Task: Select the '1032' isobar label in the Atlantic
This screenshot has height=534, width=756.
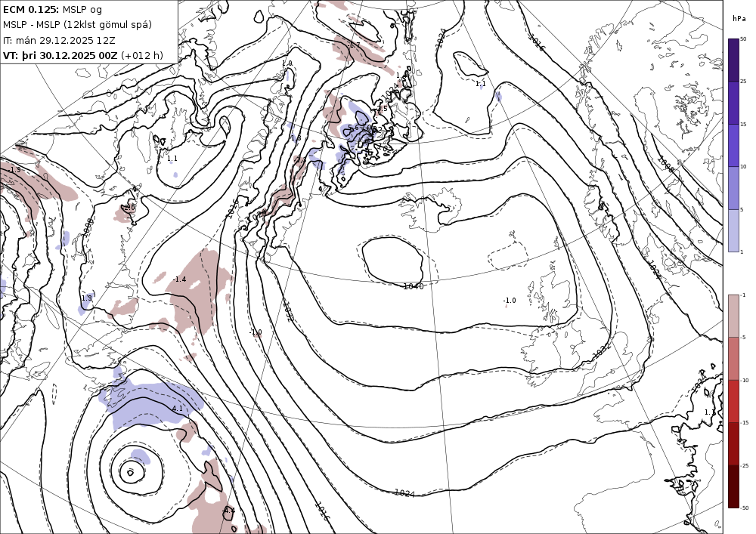Action: [287, 311]
